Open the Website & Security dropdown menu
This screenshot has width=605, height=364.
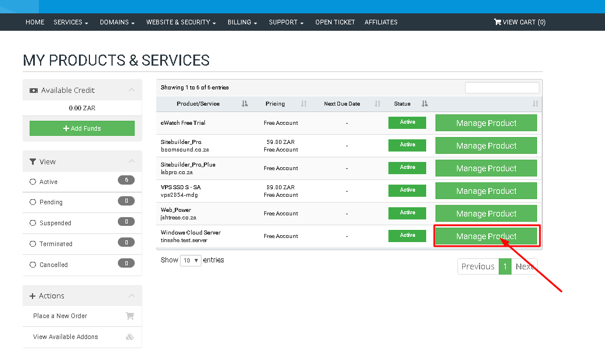(x=181, y=22)
